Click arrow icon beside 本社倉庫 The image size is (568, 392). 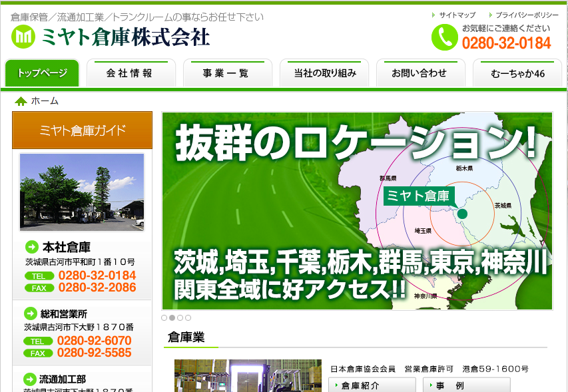click(x=32, y=247)
